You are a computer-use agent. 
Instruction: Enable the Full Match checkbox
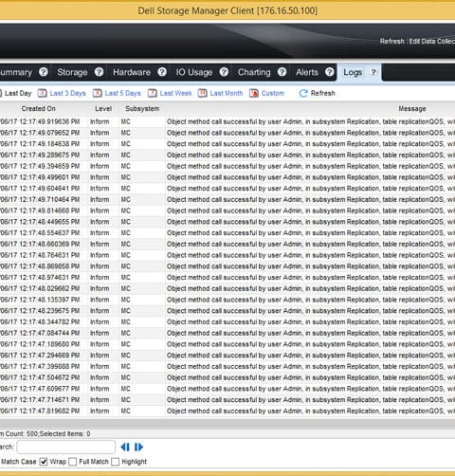[73, 462]
